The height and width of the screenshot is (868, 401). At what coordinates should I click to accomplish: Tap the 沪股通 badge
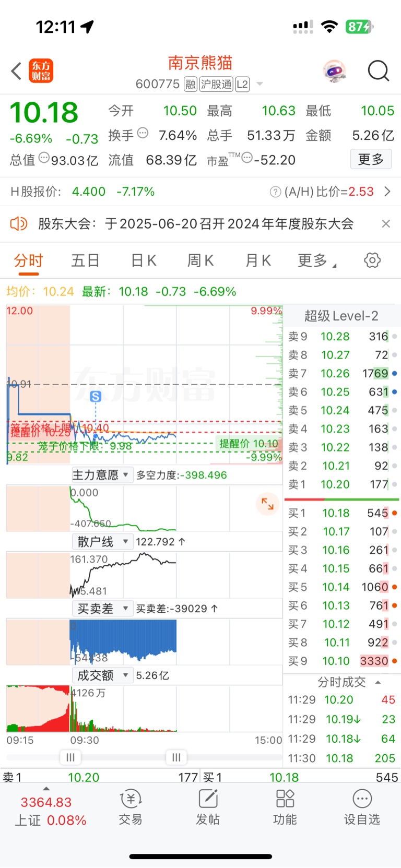point(217,84)
